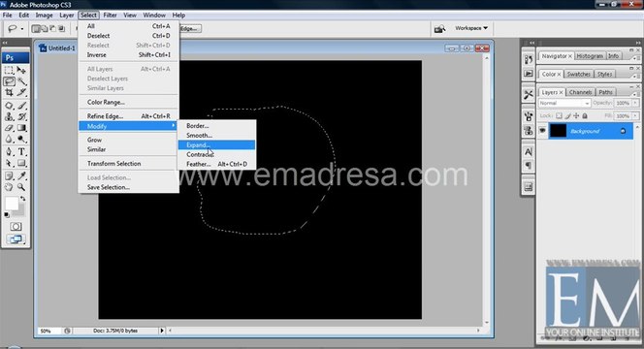Select the Brush tool
This screenshot has height=349, width=644.
(21, 106)
